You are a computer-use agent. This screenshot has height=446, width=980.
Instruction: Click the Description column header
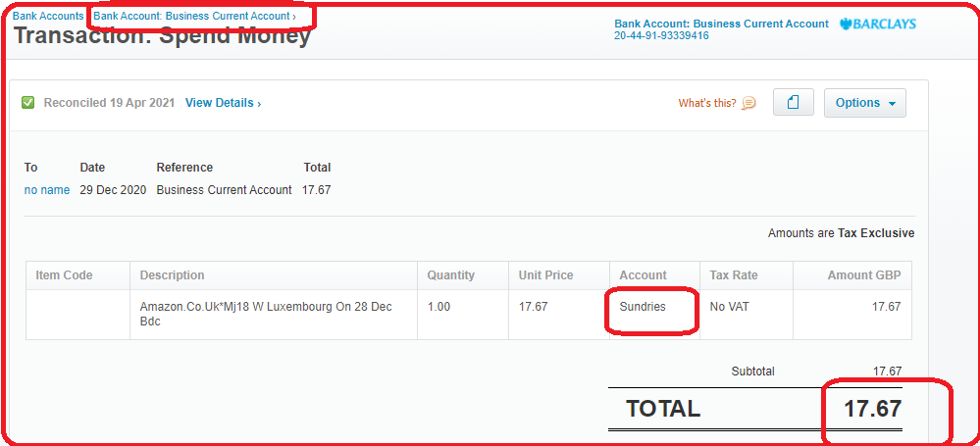point(172,275)
